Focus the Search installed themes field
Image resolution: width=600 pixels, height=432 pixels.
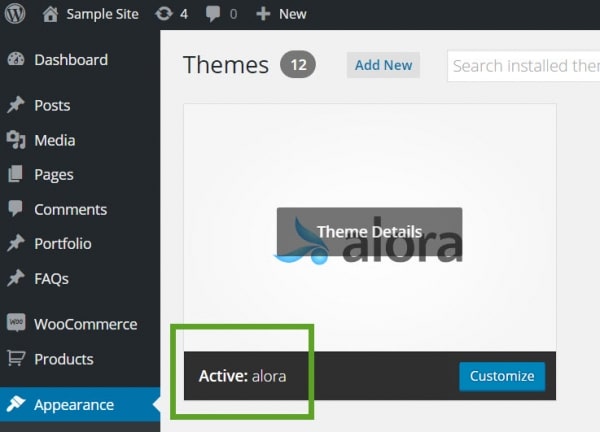[523, 66]
